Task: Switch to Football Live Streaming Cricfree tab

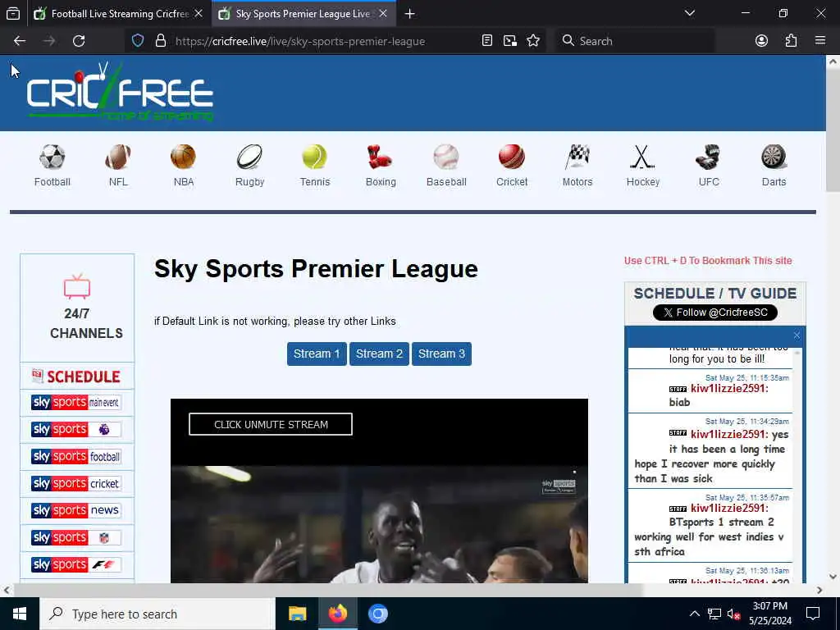Action: 119,13
